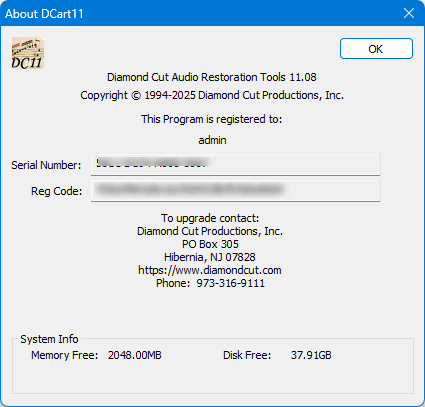425x407 pixels.
Task: Click the 'Reg Code:' label
Action: coord(57,191)
